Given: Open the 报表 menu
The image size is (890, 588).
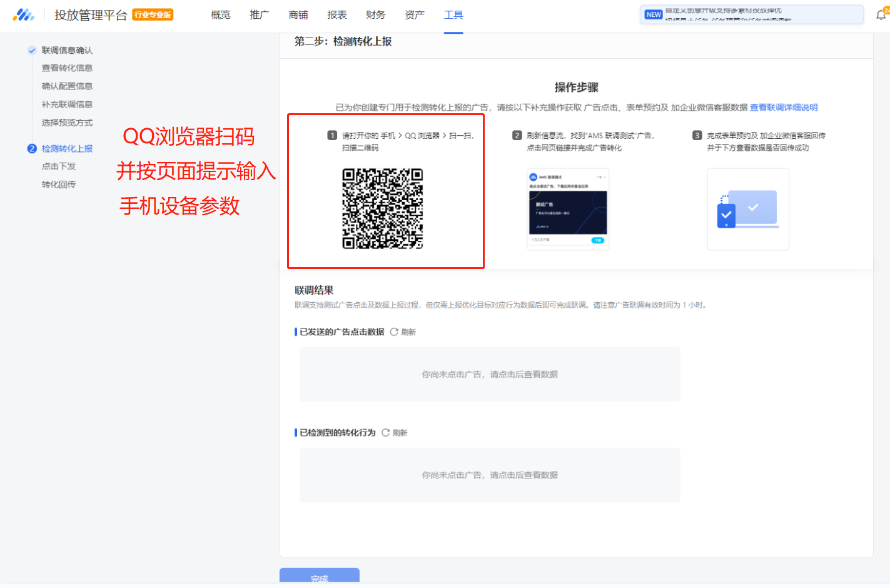Looking at the screenshot, I should [x=336, y=15].
